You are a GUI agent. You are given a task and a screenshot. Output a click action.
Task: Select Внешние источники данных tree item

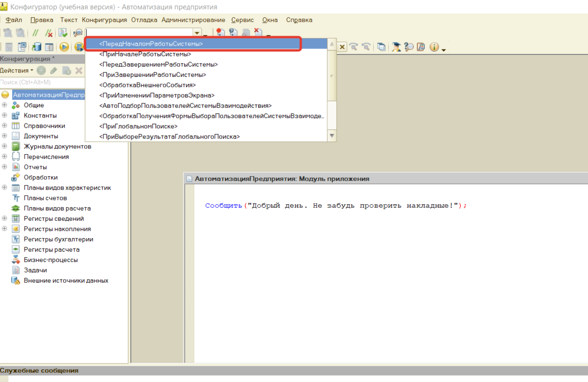[x=66, y=280]
